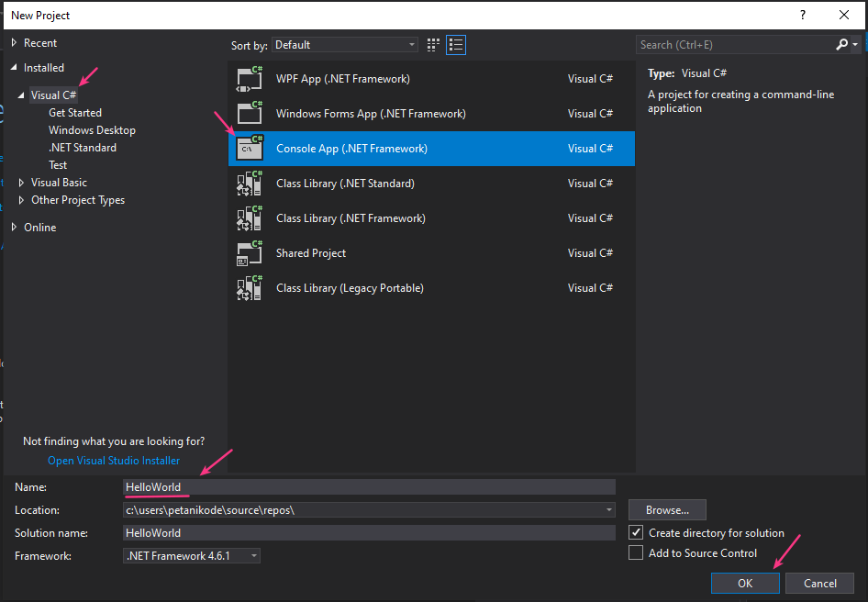Select Windows Desktop under Visual C#
868x602 pixels.
click(92, 130)
